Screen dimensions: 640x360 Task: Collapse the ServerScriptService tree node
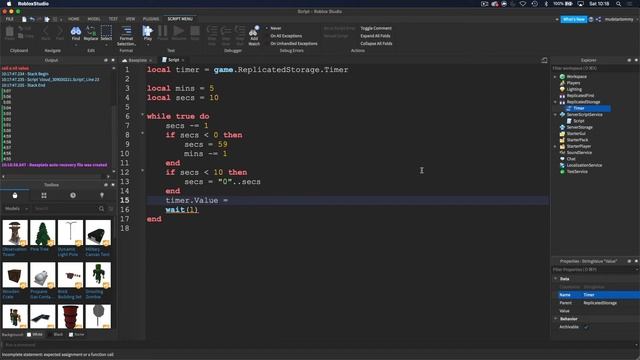click(x=555, y=115)
